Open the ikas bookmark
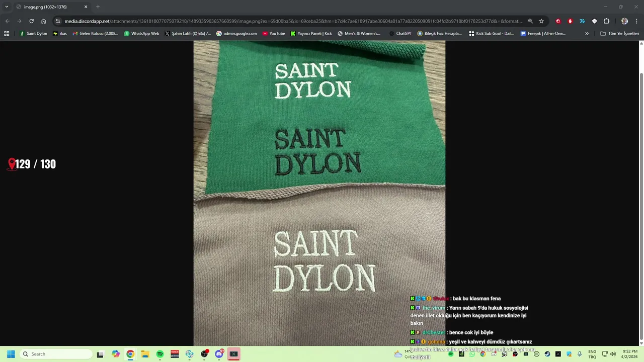Viewport: 644px width, 362px height. [60, 34]
